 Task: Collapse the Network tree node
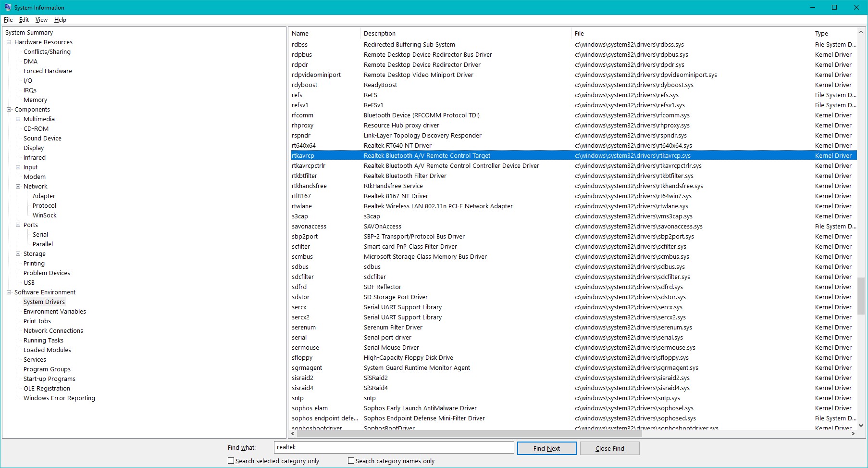coord(18,187)
